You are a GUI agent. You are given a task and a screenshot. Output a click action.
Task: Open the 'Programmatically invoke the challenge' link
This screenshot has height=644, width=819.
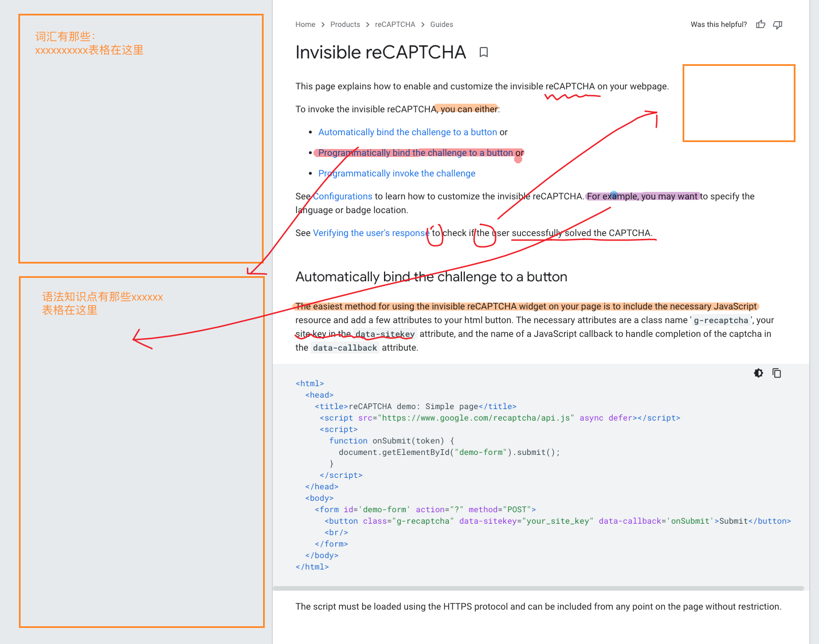(x=397, y=174)
